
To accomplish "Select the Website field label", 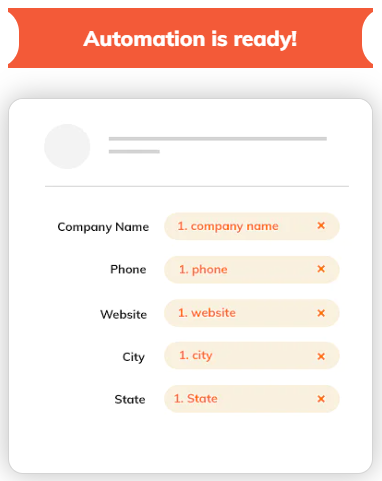I will tap(124, 314).
